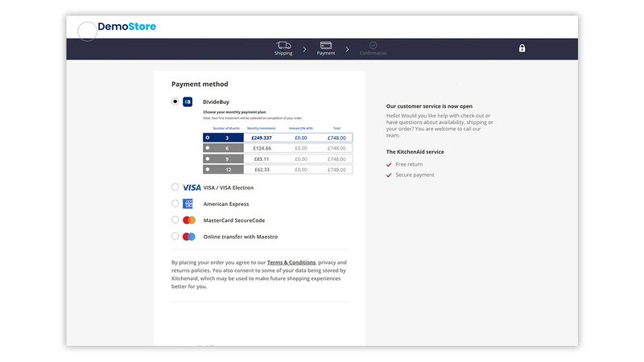Click the Monthly Instalments column header
This screenshot has width=644, height=362.
click(261, 129)
